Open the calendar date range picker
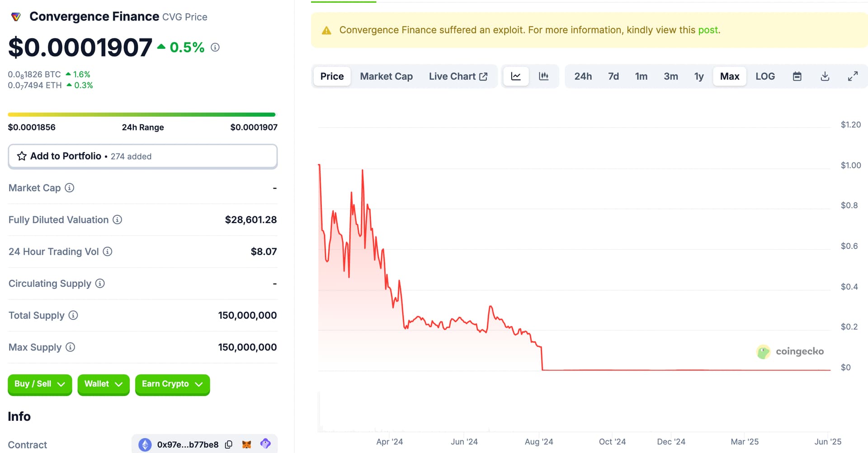 [x=797, y=76]
